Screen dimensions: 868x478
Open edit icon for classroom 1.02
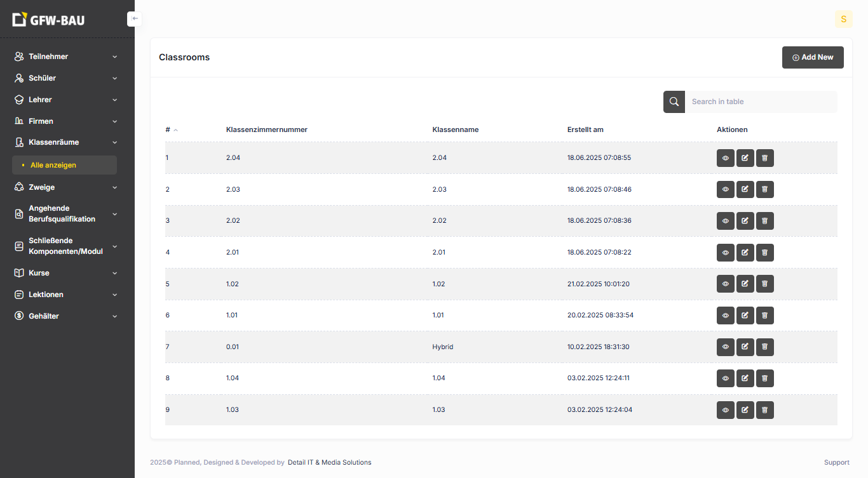click(745, 284)
